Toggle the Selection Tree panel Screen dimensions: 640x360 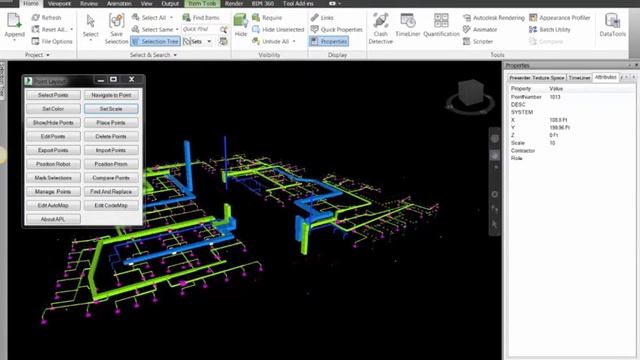point(155,41)
